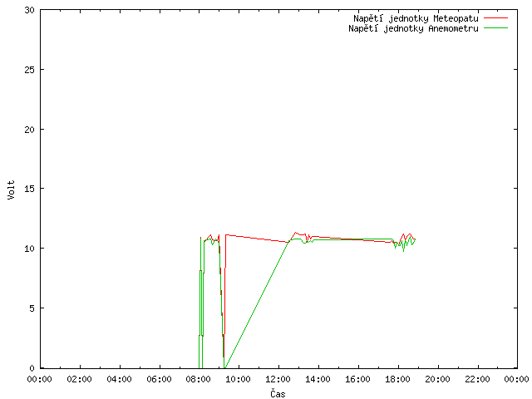Image resolution: width=532 pixels, height=399 pixels.
Task: Click the x-axis label 06:00
Action: click(159, 379)
